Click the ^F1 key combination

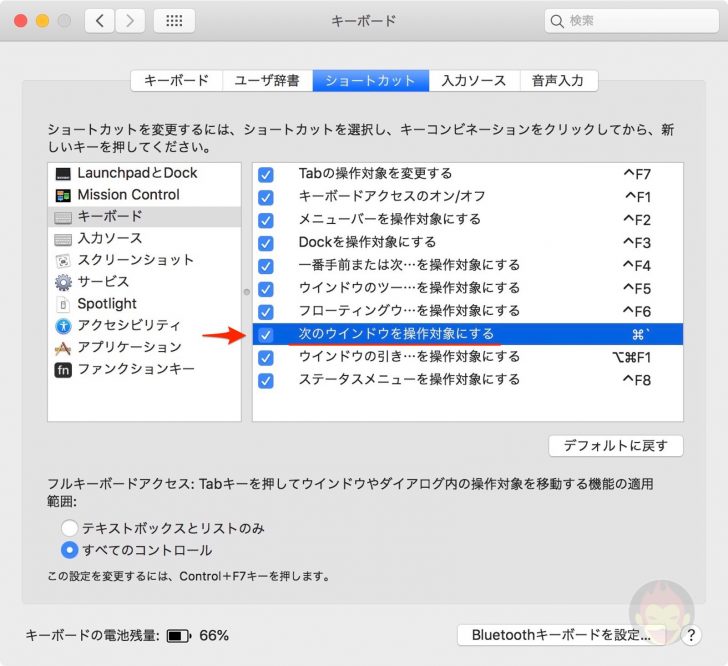click(637, 197)
